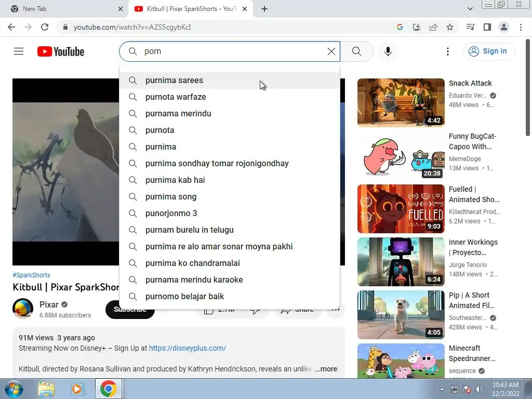The image size is (532, 399).
Task: Pick suggestion 'purnima song'
Action: 229,197
